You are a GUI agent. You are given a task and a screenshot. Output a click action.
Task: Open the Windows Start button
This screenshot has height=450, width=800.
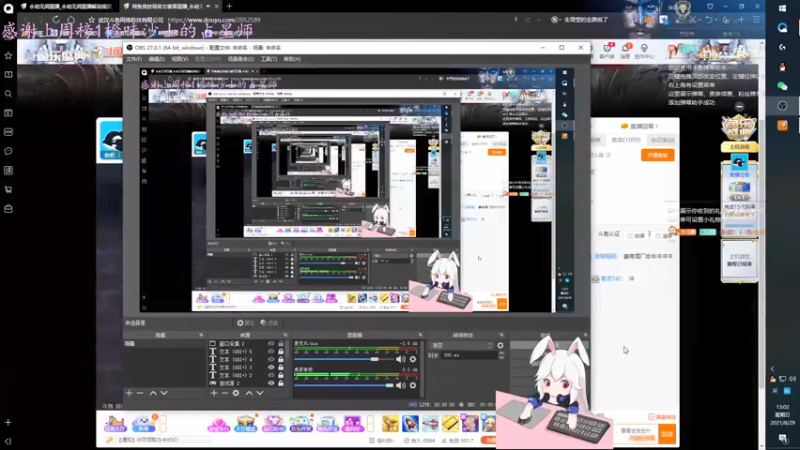pos(783,9)
